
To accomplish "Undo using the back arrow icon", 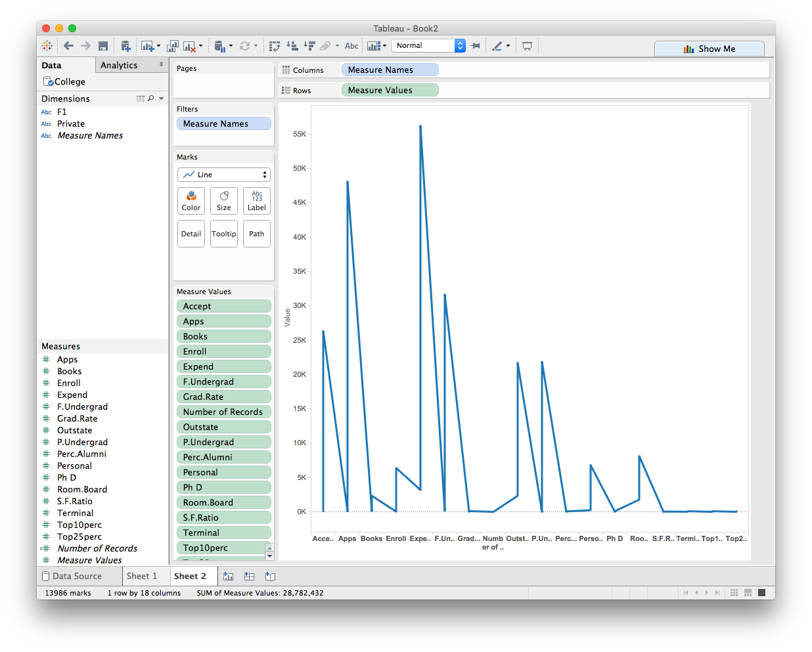I will (68, 46).
